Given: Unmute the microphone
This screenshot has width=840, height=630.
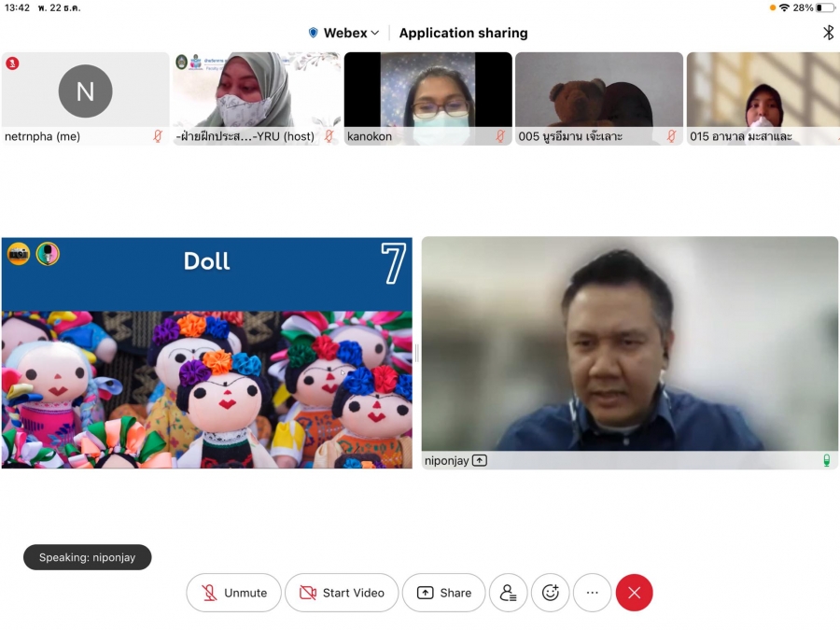Looking at the screenshot, I should (233, 593).
